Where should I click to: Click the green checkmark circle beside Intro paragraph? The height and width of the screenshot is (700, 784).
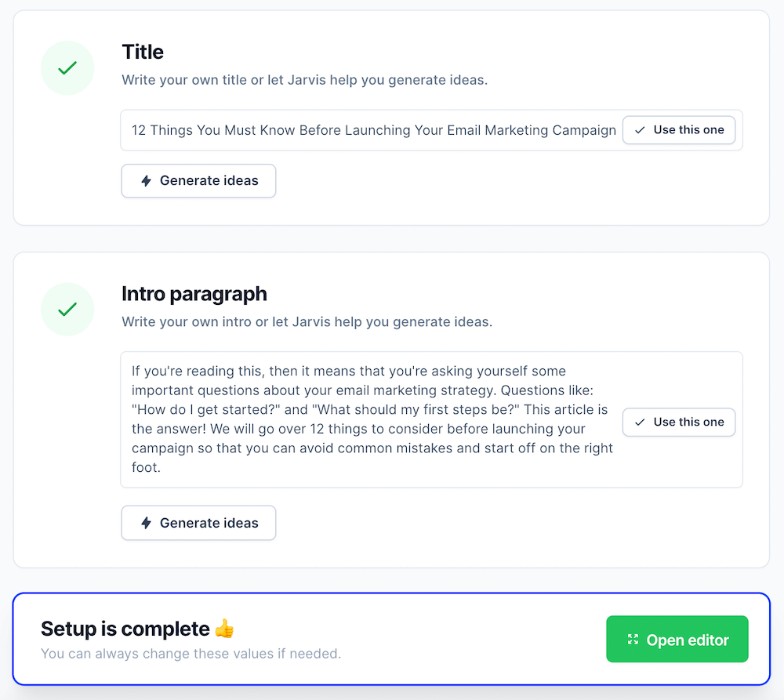67,310
